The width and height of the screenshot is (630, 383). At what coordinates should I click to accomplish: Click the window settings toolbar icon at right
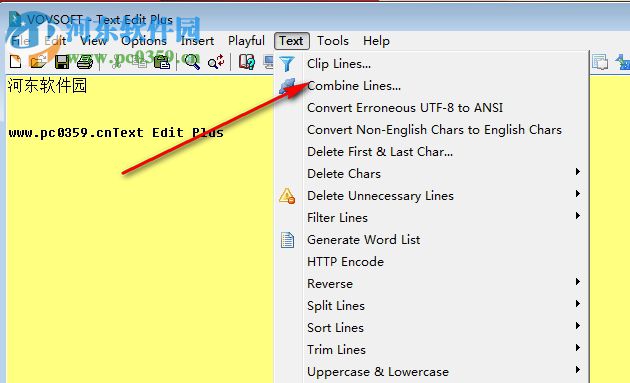[600, 62]
